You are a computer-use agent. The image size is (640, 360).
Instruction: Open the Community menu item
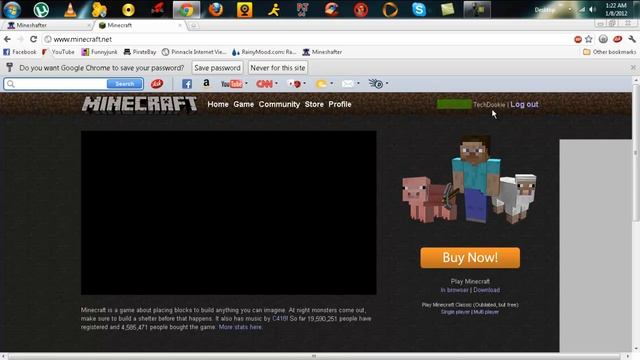[279, 104]
